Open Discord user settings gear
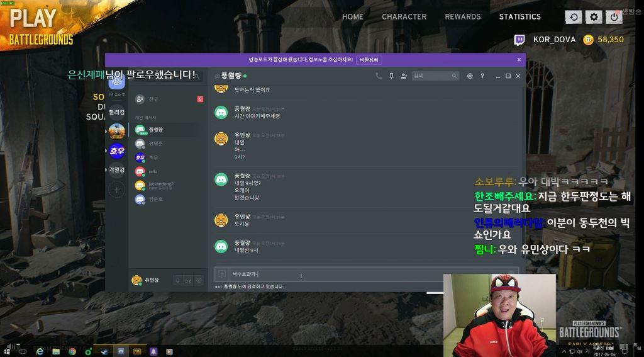644x357 pixels. coord(199,281)
